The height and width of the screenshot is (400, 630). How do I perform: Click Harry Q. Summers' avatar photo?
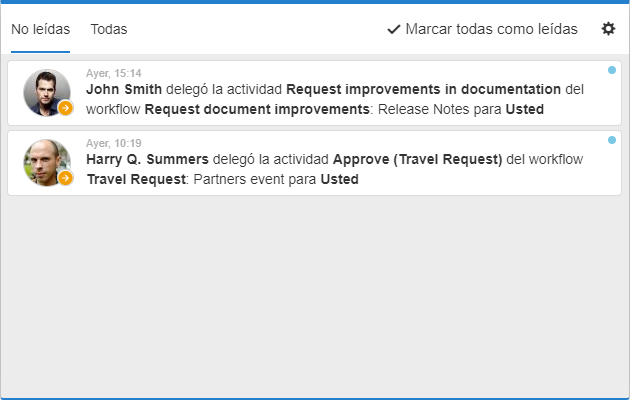point(47,163)
